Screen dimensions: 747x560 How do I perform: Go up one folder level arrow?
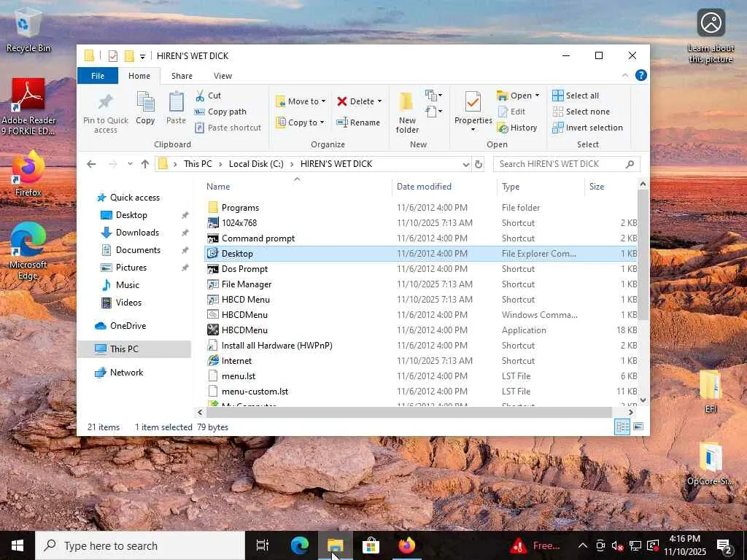[145, 164]
